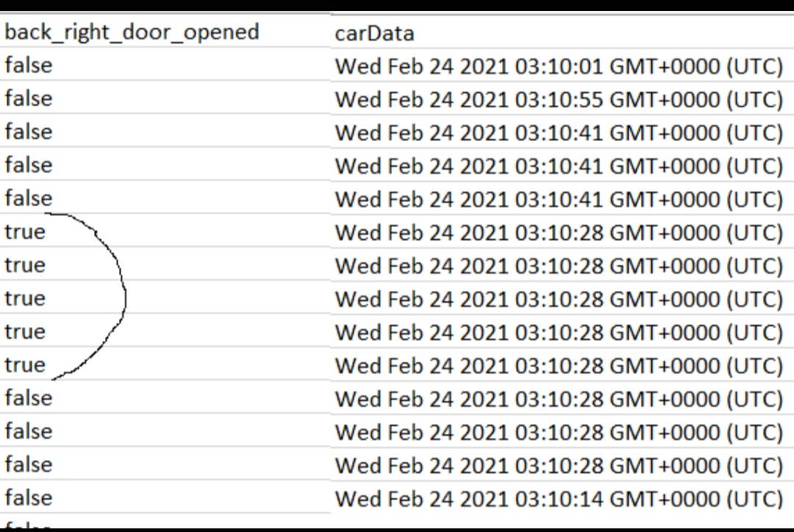Select the last 'true' cell in the column
This screenshot has width=794, height=532.
click(x=25, y=365)
